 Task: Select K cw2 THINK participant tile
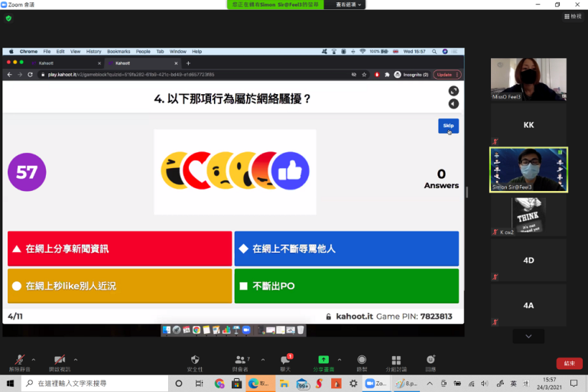click(528, 215)
